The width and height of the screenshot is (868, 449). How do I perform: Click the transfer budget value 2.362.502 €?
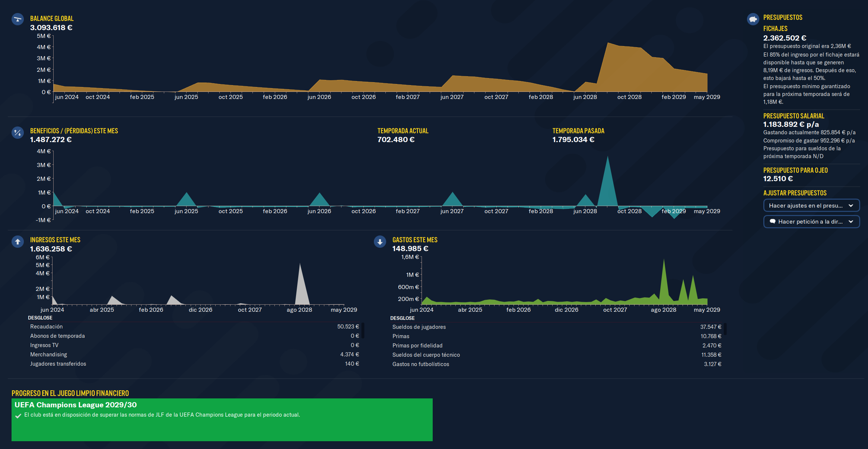785,38
